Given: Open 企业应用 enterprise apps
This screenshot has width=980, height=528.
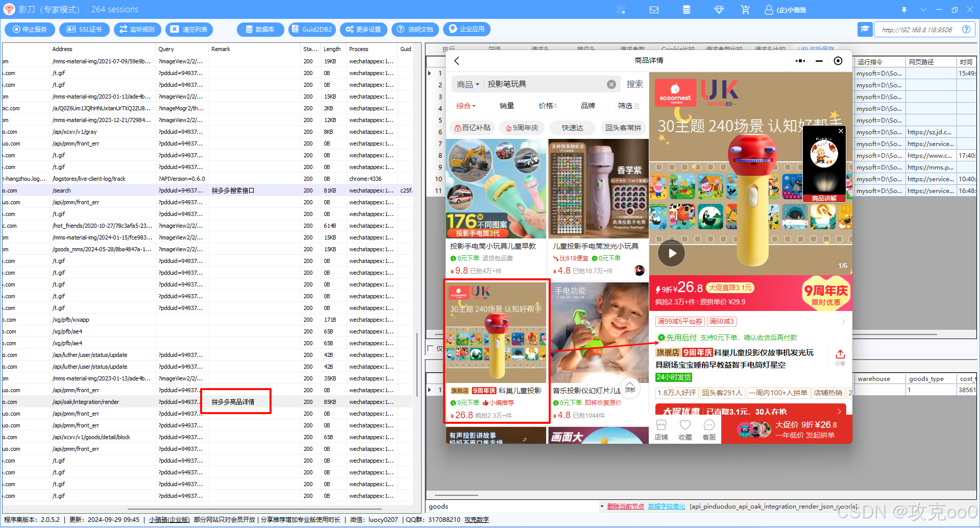Looking at the screenshot, I should tap(467, 29).
